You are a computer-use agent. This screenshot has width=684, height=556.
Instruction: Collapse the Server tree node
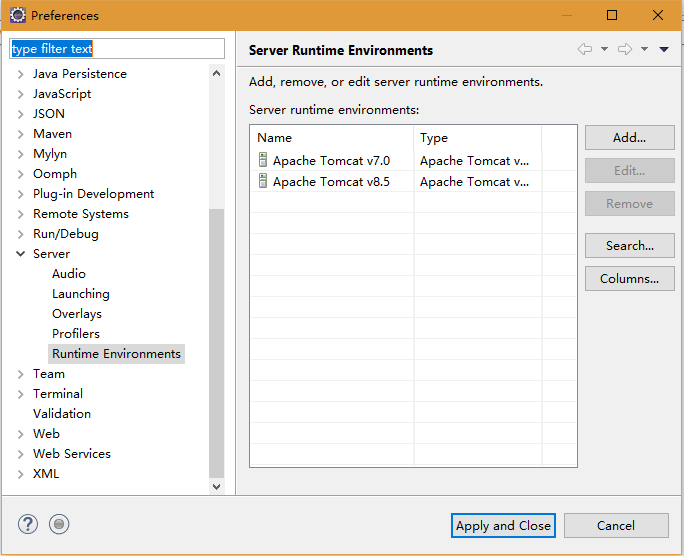point(21,253)
